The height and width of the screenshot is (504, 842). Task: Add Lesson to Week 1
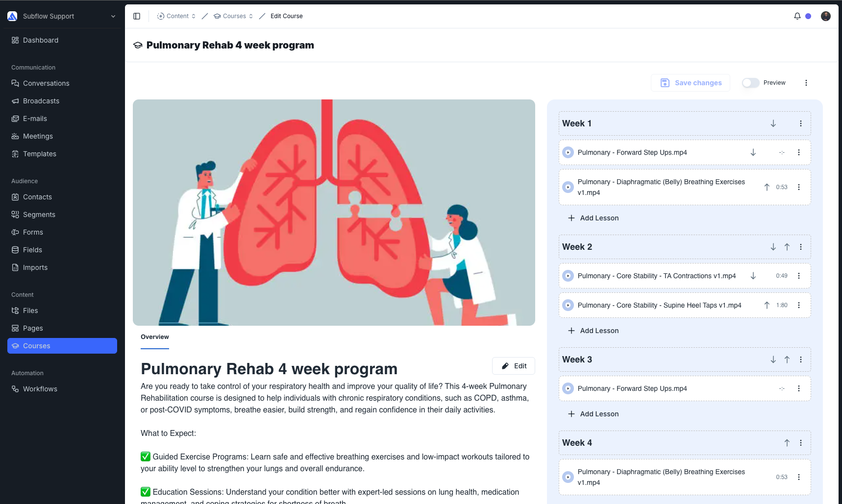tap(593, 218)
